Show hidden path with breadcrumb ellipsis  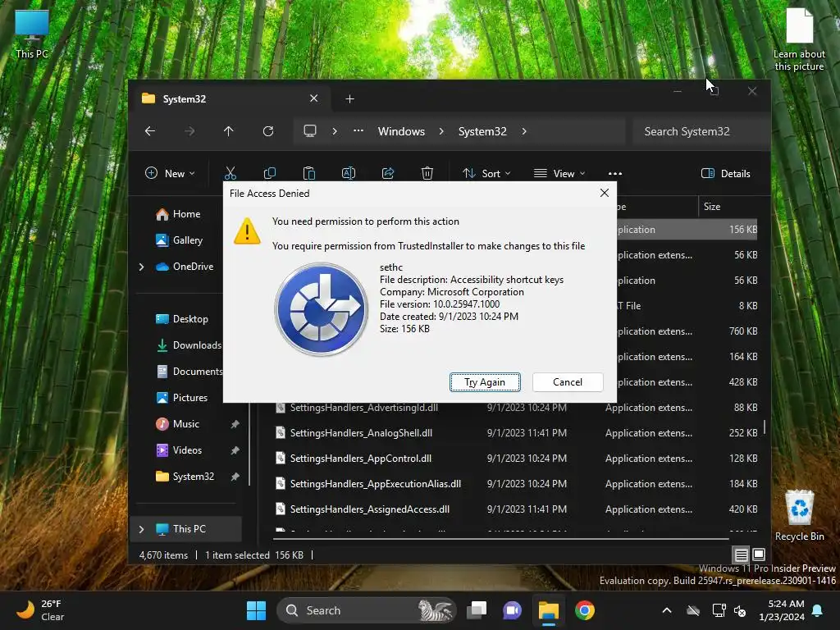pyautogui.click(x=358, y=130)
